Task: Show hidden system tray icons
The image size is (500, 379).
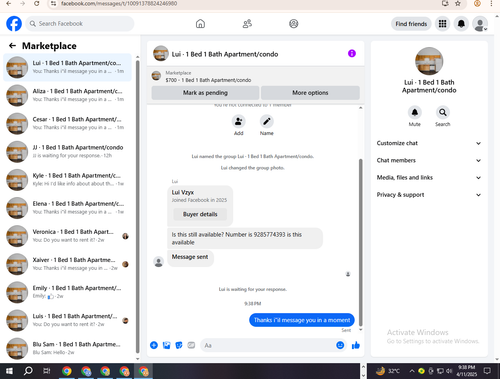Action: 412,371
